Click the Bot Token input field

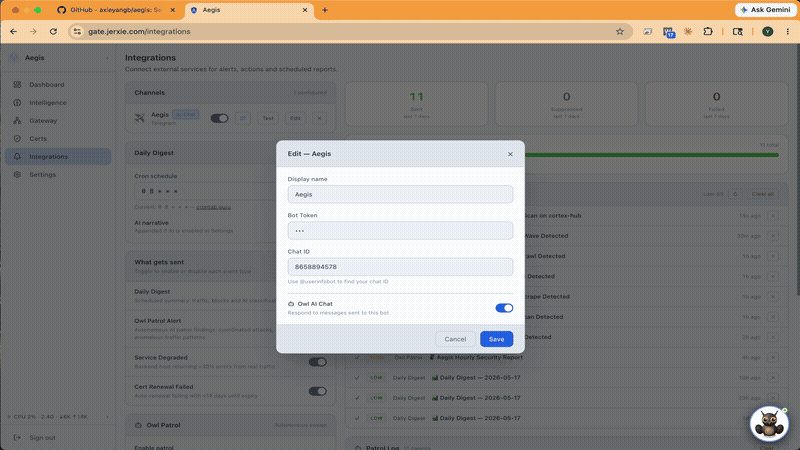click(400, 231)
